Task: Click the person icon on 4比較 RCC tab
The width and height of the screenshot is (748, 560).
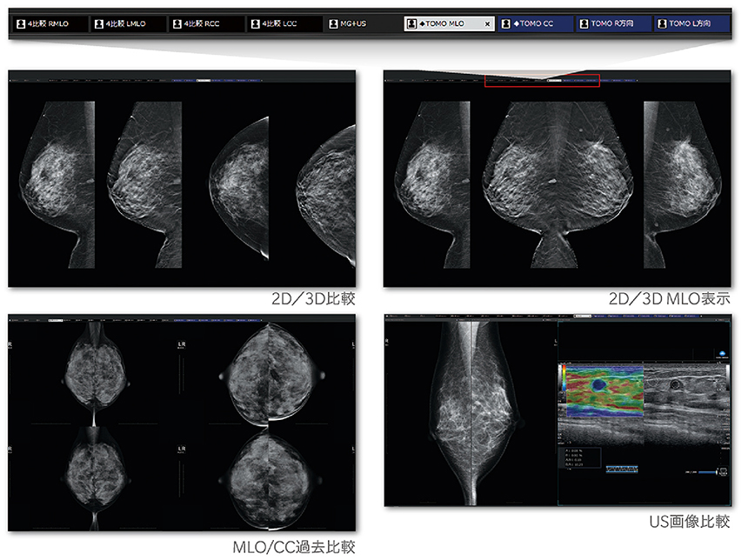Action: pos(178,23)
